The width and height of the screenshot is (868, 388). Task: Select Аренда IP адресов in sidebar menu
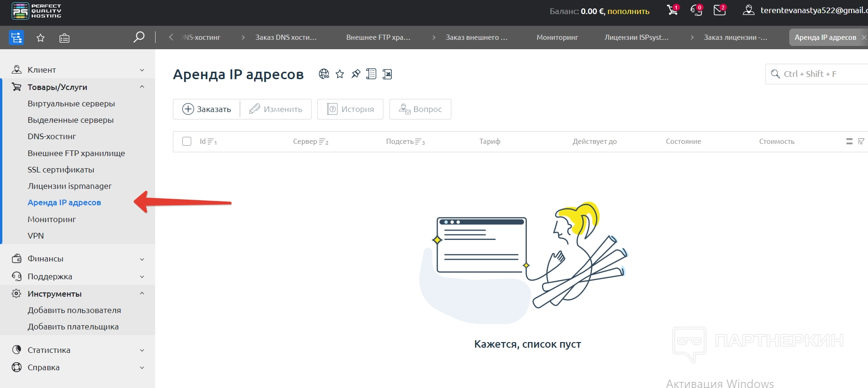pos(64,202)
